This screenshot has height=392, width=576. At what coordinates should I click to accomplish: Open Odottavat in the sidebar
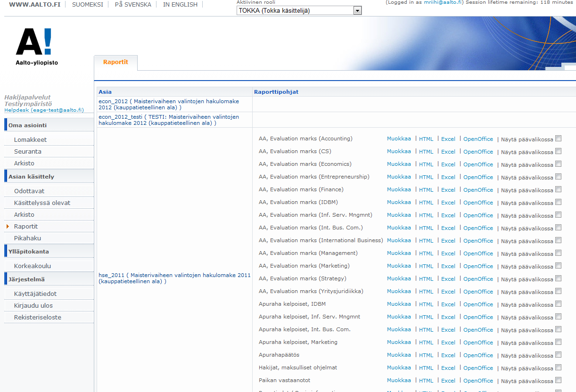pos(29,191)
